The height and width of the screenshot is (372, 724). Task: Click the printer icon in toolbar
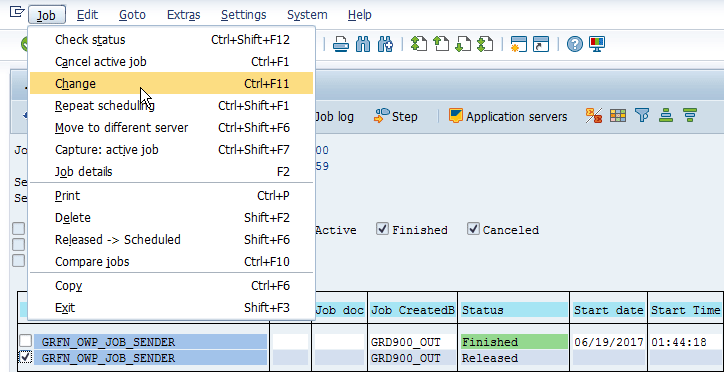341,44
